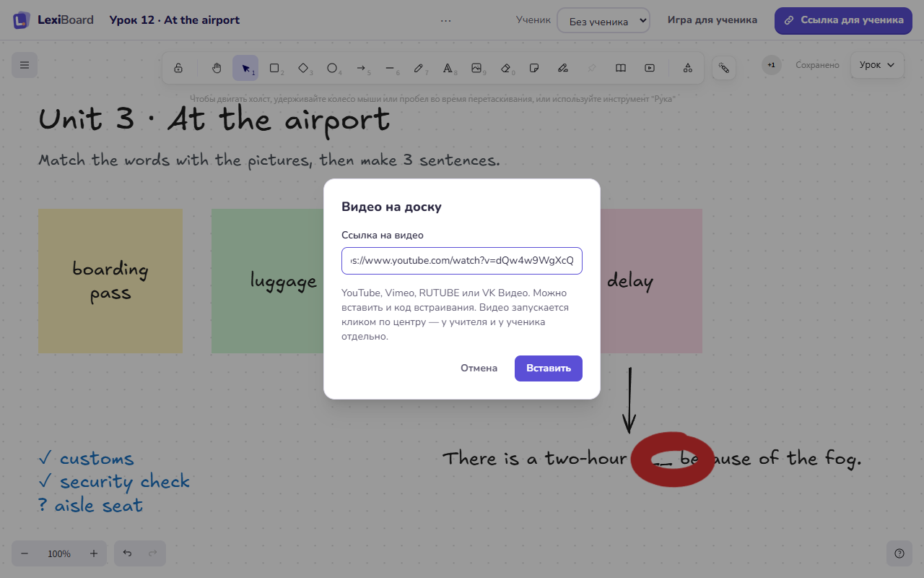
Task: Toggle the canvas lock icon
Action: tap(178, 68)
